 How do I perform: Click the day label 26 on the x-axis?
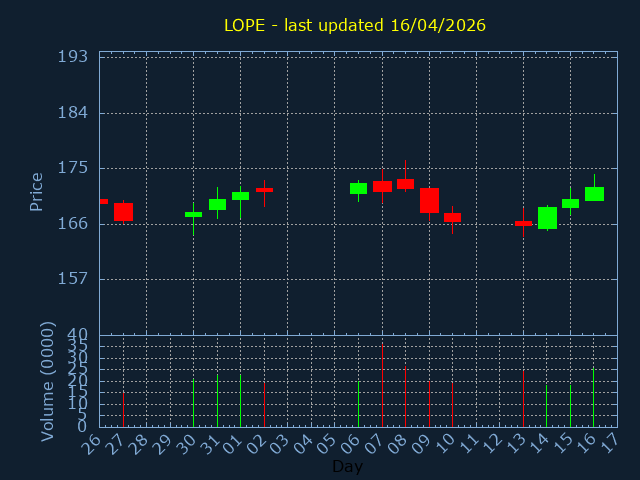(91, 443)
